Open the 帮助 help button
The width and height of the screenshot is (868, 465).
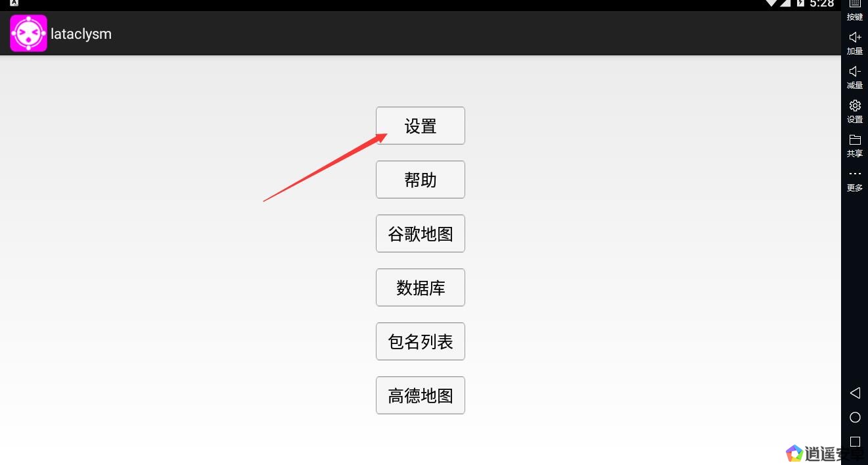coord(421,180)
